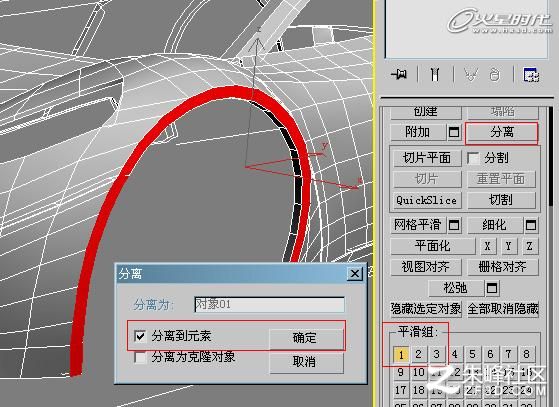Screen dimensions: 559x407
Task: Uncheck the 分离到元素 checkbox
Action: tap(139, 336)
